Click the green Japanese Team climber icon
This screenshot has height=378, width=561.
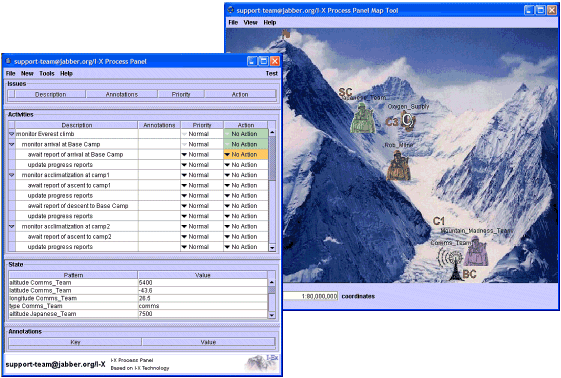(362, 119)
